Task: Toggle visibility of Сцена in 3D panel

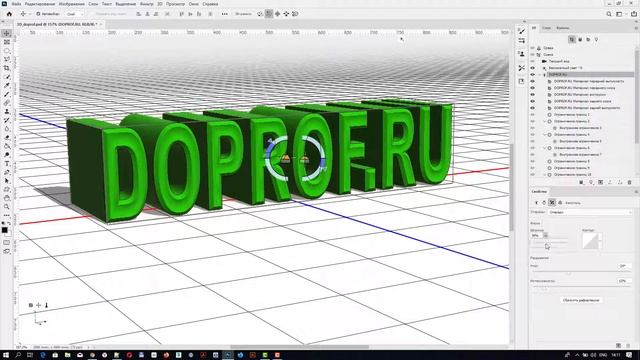Action: pyautogui.click(x=532, y=54)
